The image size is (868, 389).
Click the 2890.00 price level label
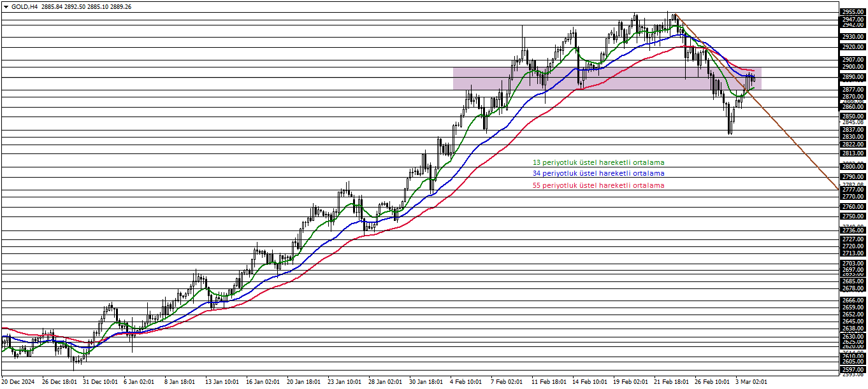853,77
